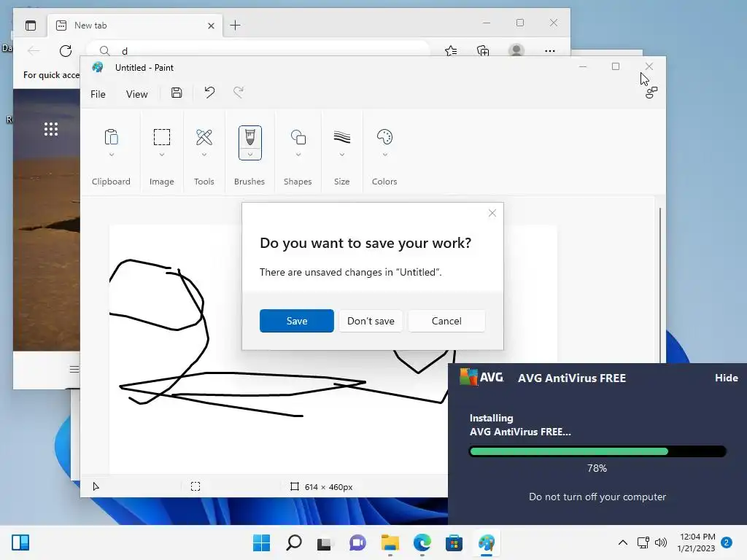This screenshot has height=560, width=747.
Task: Open Edge settings and more menu
Action: click(x=550, y=51)
